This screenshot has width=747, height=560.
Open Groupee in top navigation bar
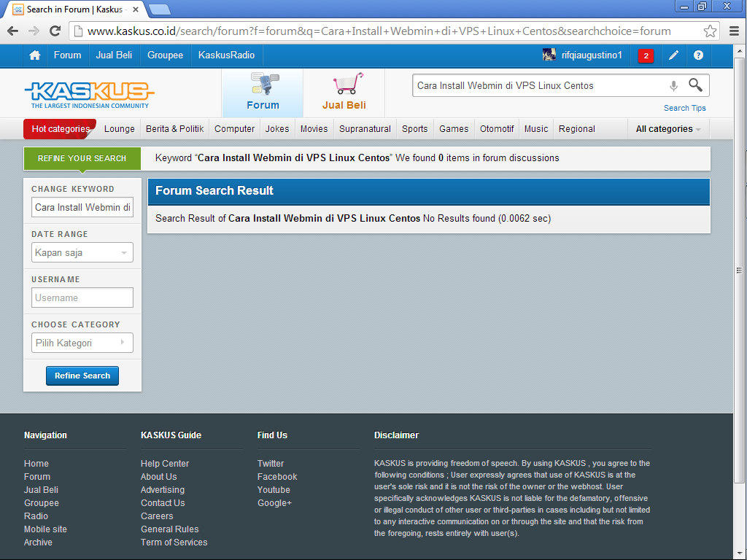pos(165,55)
